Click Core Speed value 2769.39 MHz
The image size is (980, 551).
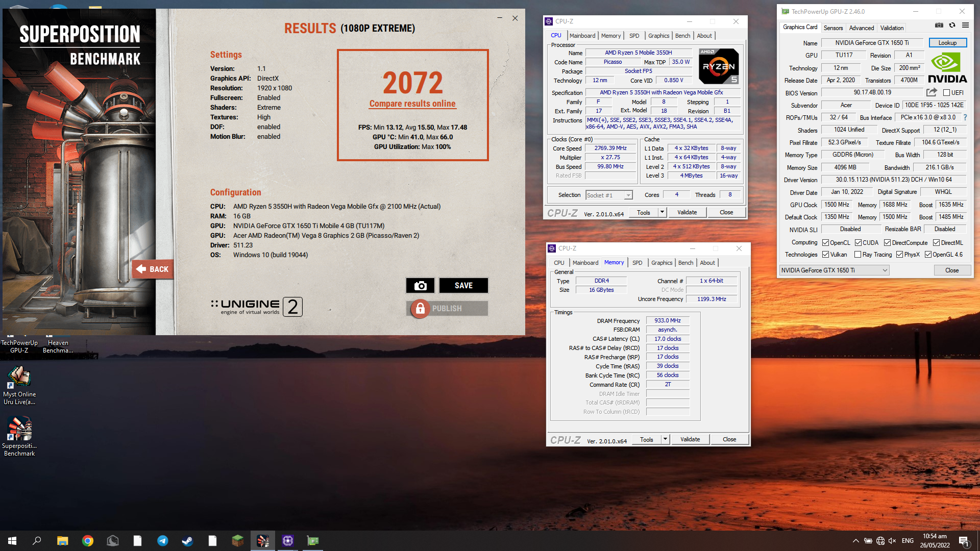click(610, 148)
